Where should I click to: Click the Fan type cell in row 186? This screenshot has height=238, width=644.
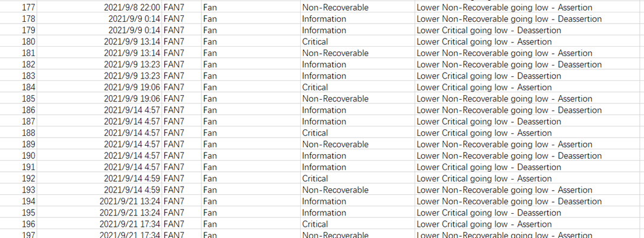coord(210,110)
